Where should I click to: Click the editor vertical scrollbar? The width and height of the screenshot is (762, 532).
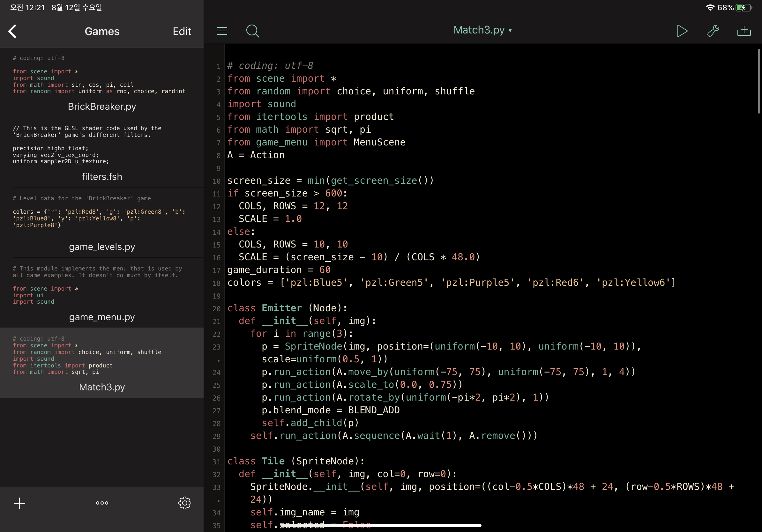759,81
